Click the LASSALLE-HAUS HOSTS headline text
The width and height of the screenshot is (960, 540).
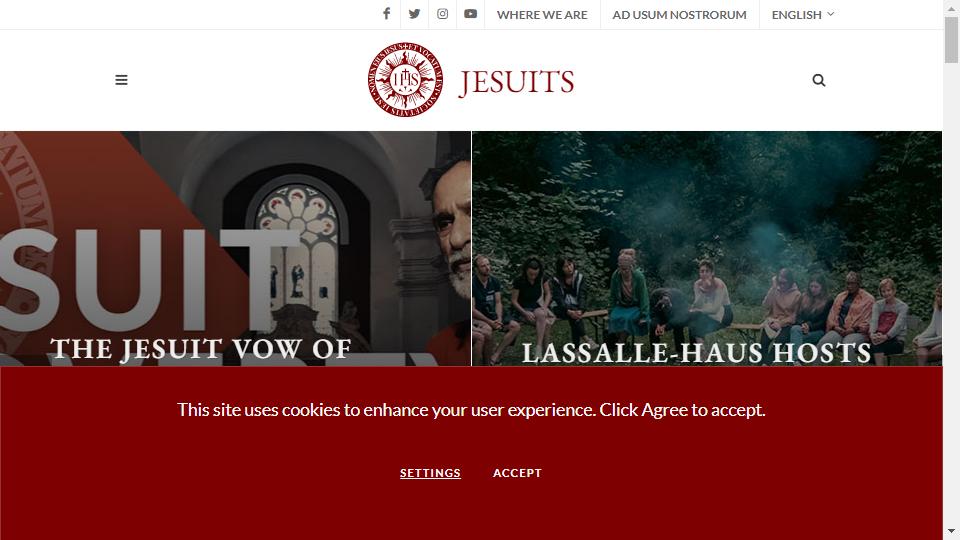point(696,353)
